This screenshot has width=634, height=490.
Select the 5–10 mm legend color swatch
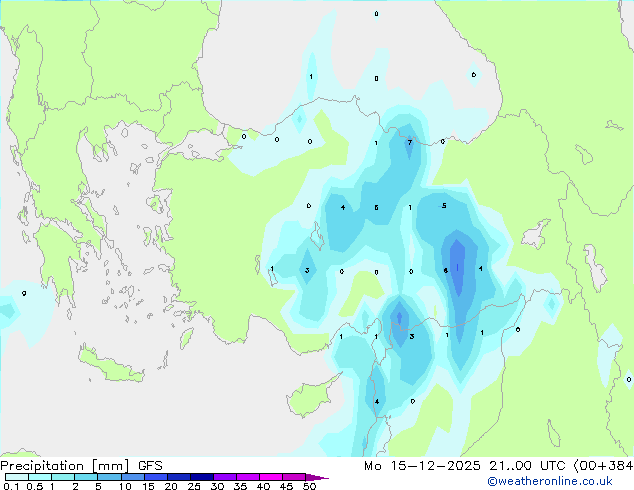(109, 477)
